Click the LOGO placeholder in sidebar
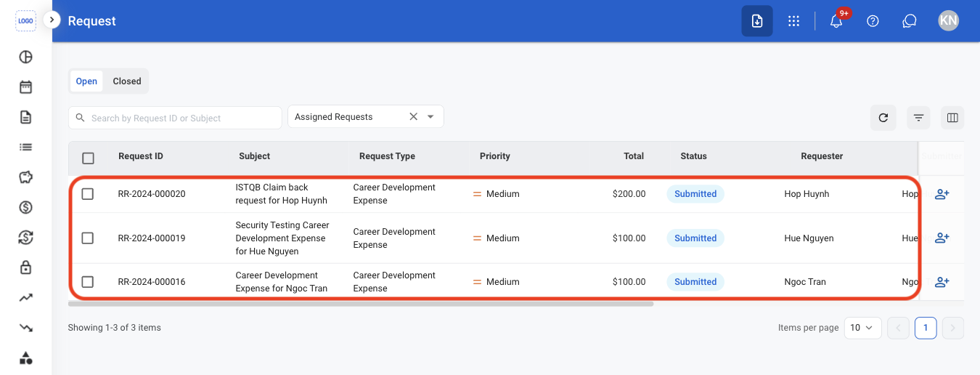The height and width of the screenshot is (375, 980). click(25, 20)
